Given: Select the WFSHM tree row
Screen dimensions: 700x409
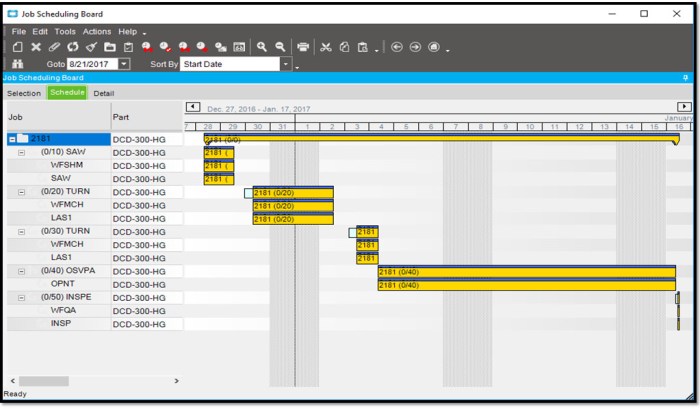Looking at the screenshot, I should [67, 165].
